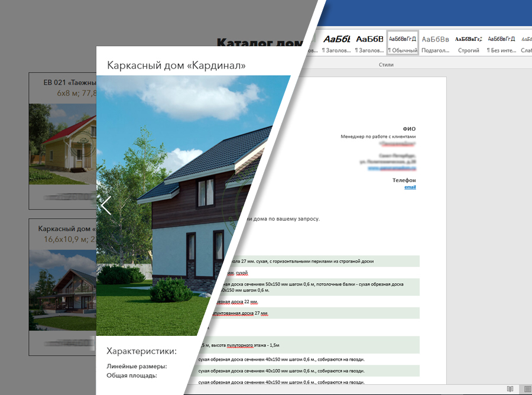Apply the italic bold heading style
The image size is (532, 395).
pos(336,44)
